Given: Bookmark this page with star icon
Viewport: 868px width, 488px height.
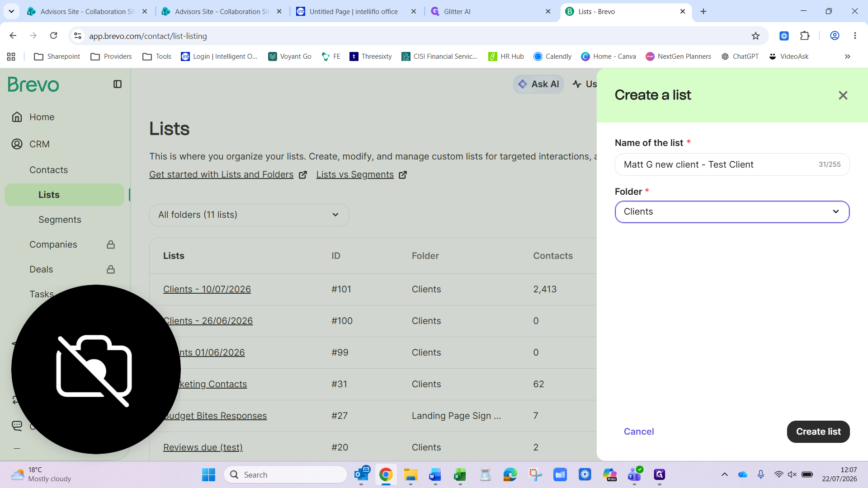Looking at the screenshot, I should pyautogui.click(x=755, y=36).
